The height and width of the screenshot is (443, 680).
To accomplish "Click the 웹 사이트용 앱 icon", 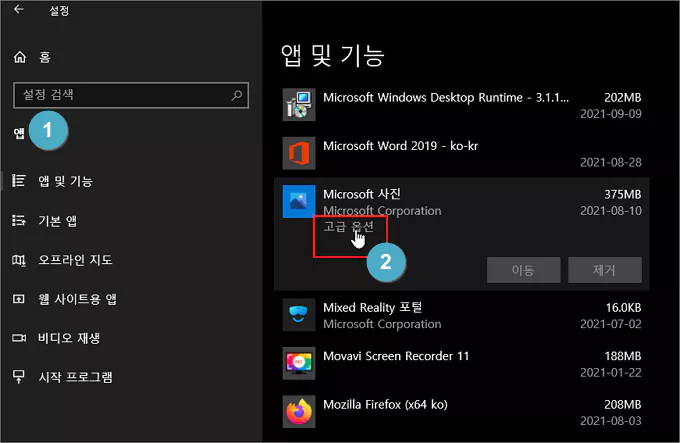I will tap(19, 299).
